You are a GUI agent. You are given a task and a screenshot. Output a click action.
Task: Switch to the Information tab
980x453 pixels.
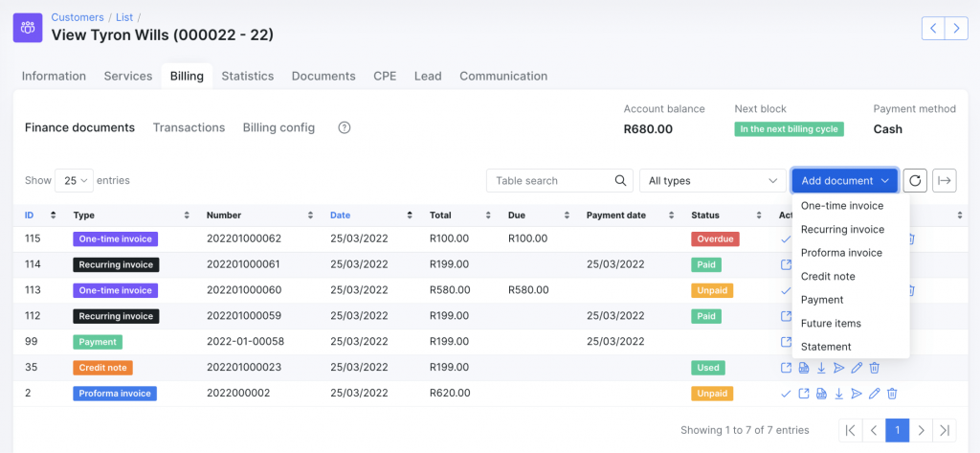[54, 77]
